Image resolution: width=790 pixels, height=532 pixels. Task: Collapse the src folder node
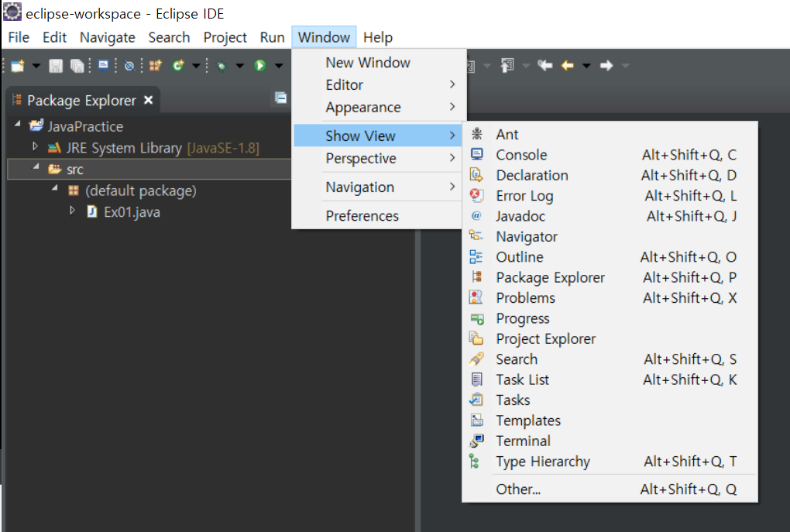pyautogui.click(x=36, y=166)
